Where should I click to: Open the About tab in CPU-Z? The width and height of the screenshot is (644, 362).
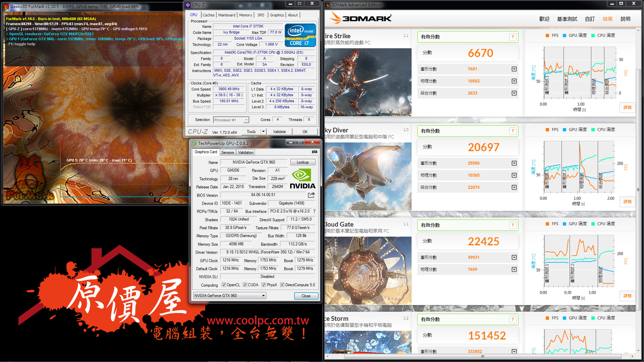293,15
